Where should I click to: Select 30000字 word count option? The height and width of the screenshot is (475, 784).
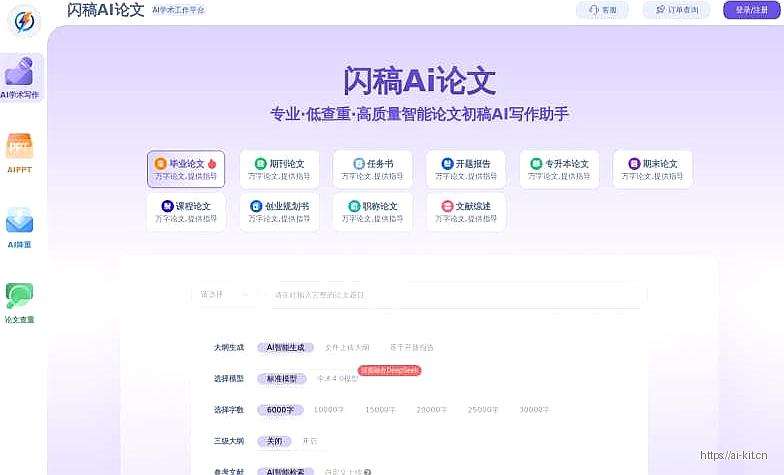pyautogui.click(x=534, y=410)
